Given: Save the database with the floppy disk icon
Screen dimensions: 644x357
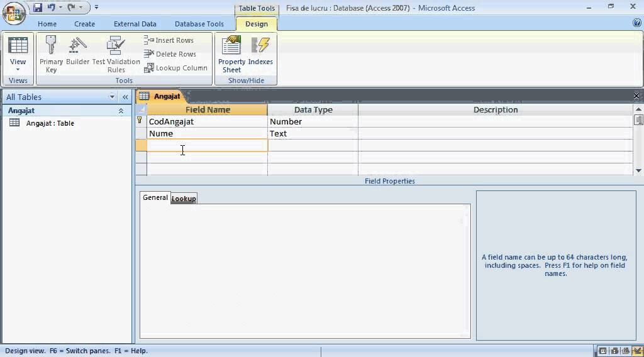Looking at the screenshot, I should tap(38, 8).
